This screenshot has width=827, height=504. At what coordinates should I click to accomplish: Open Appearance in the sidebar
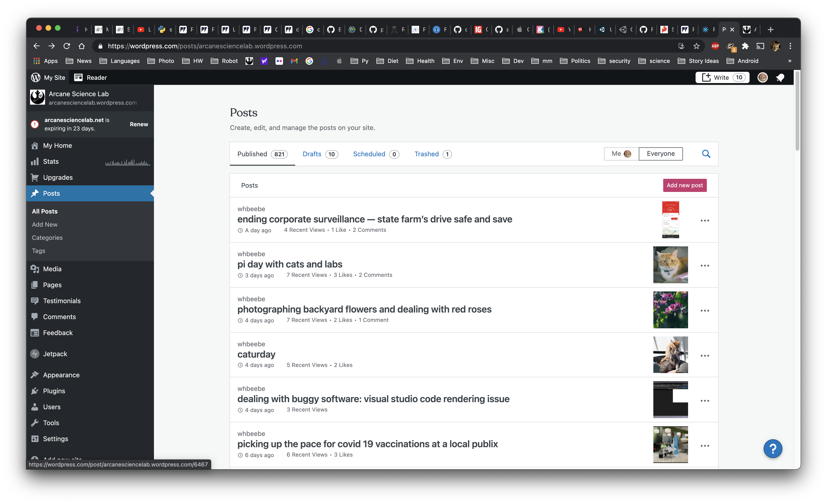point(90,375)
